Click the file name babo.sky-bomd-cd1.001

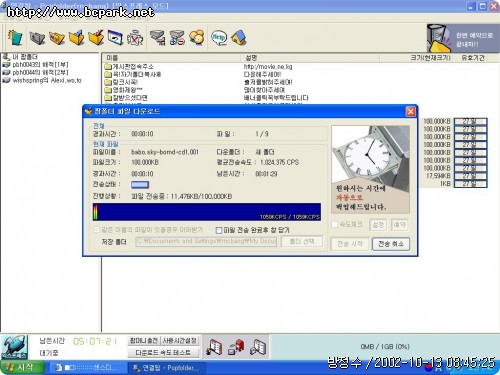point(165,152)
